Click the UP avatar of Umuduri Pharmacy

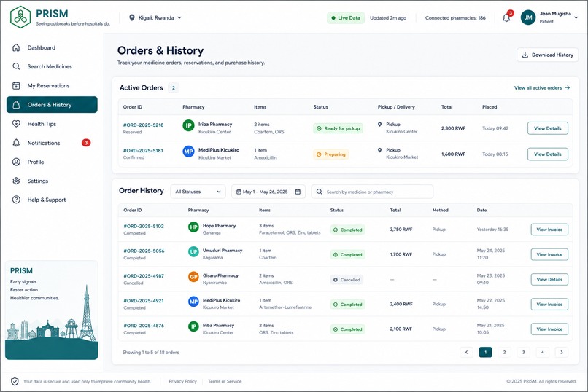193,251
